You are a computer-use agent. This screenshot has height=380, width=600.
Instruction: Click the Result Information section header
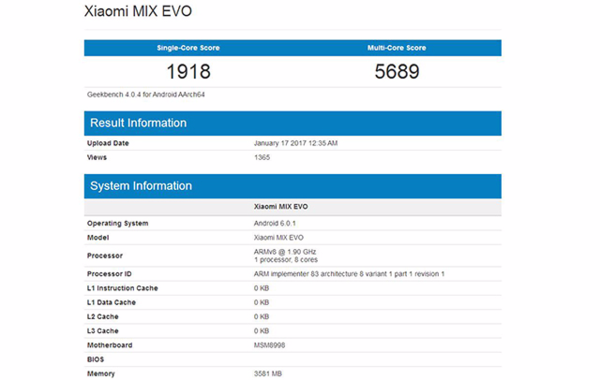coord(293,123)
